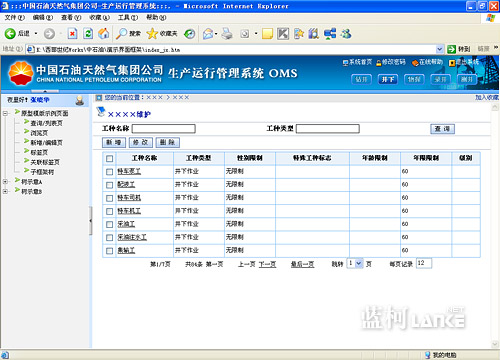Toggle the select-all checkbox in table header

click(x=109, y=158)
